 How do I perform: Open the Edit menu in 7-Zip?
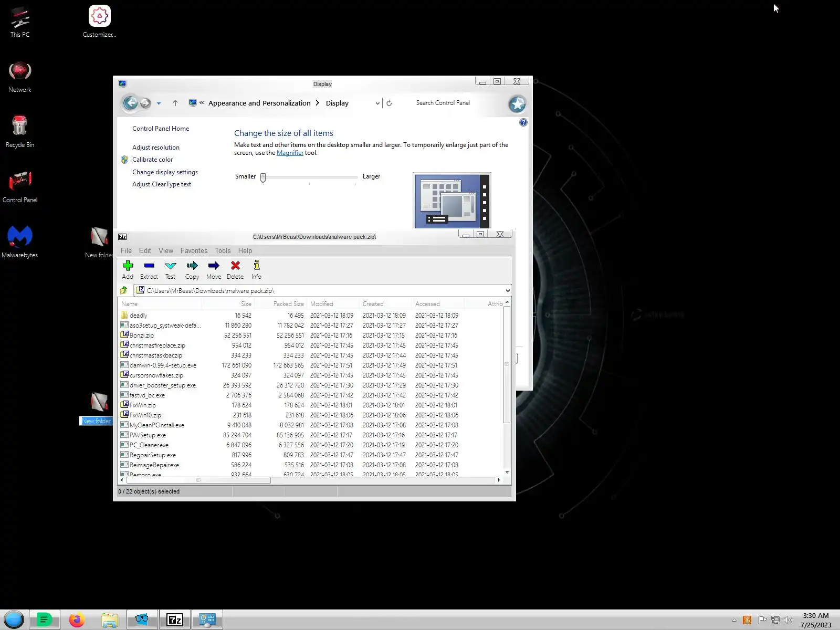[x=145, y=250]
